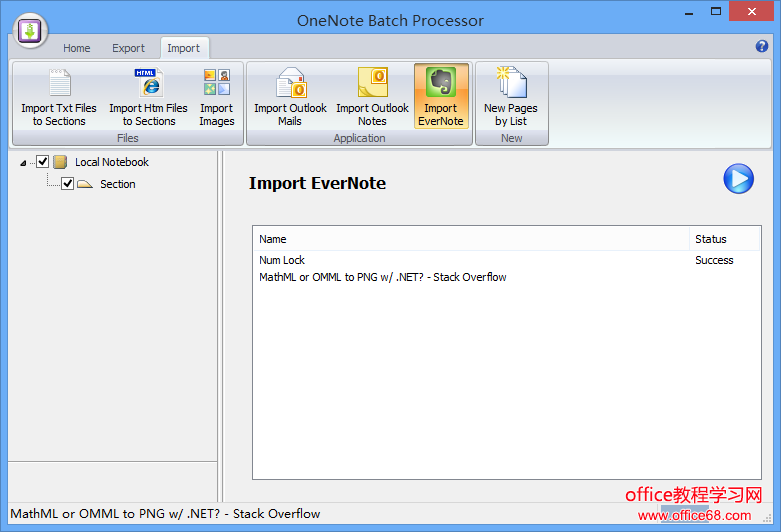Click the Success status cell
The image size is (781, 532).
pyautogui.click(x=714, y=260)
